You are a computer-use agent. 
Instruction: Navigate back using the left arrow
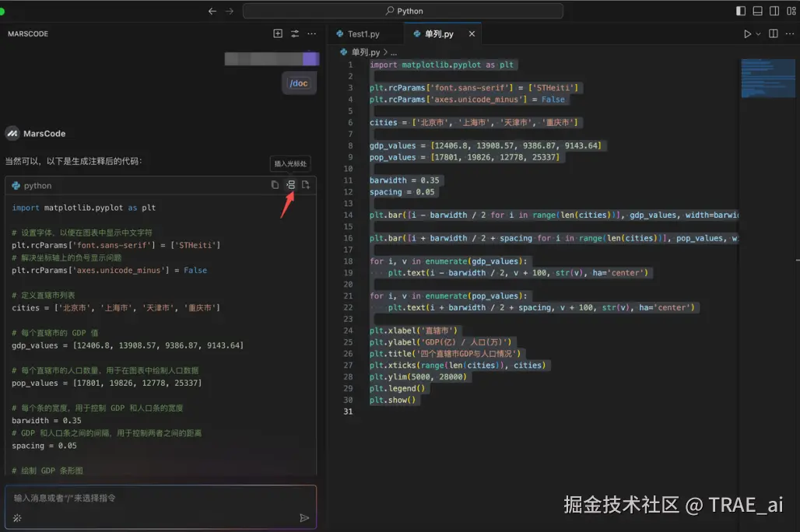coord(211,11)
